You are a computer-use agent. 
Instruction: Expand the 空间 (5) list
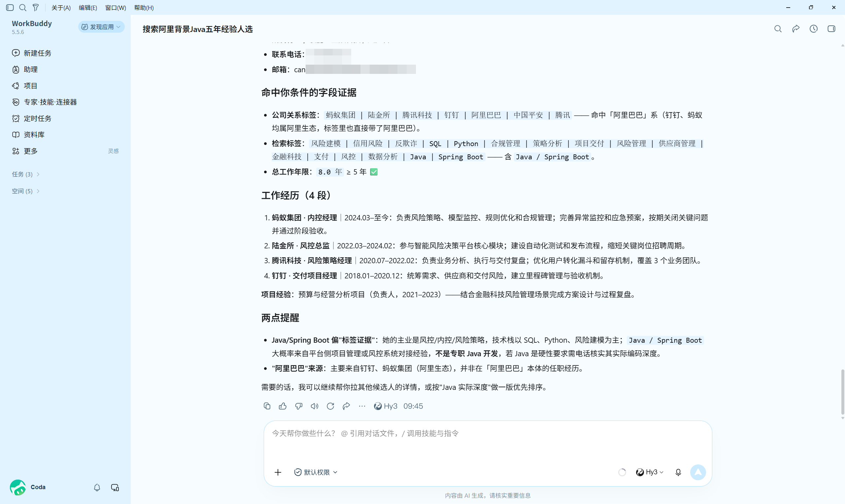click(26, 191)
